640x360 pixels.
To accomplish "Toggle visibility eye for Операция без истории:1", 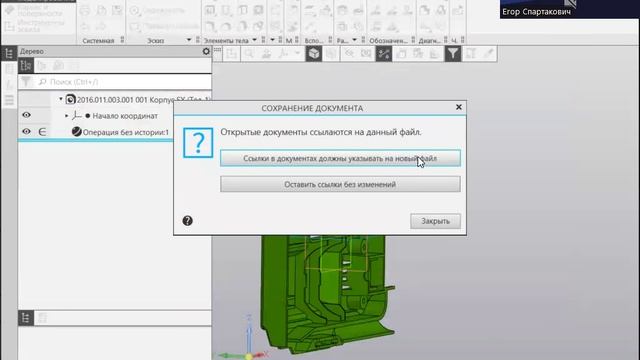I will pyautogui.click(x=26, y=131).
